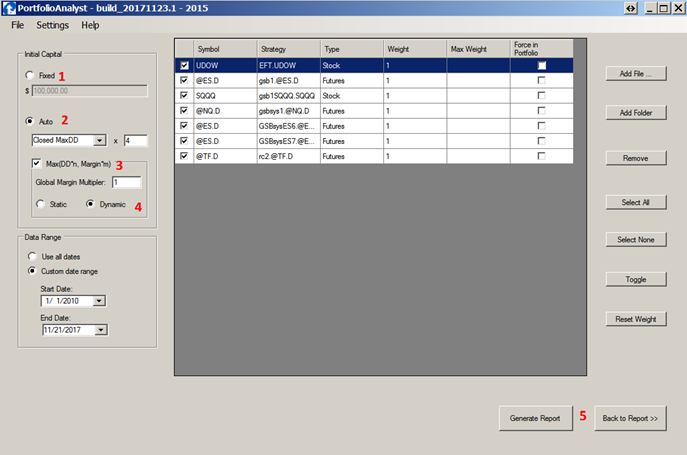Enable Force in Portfolio for UDOW

541,65
